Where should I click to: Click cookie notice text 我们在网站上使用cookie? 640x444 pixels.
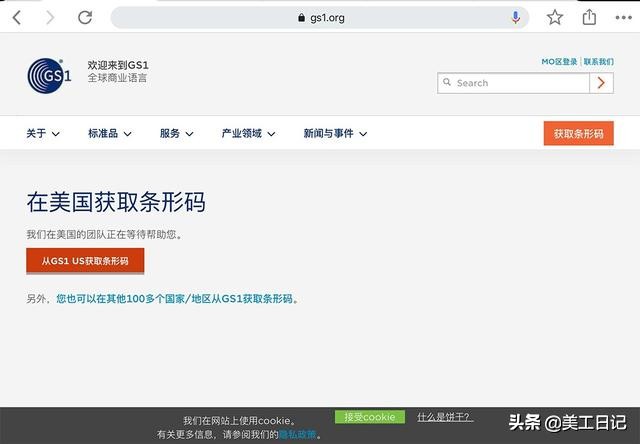[239, 421]
